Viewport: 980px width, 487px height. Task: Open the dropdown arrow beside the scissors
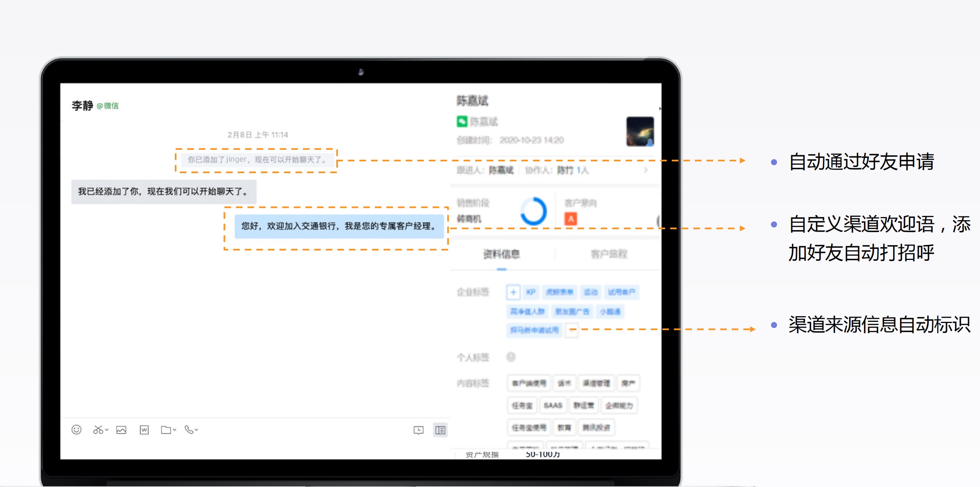pos(107,430)
